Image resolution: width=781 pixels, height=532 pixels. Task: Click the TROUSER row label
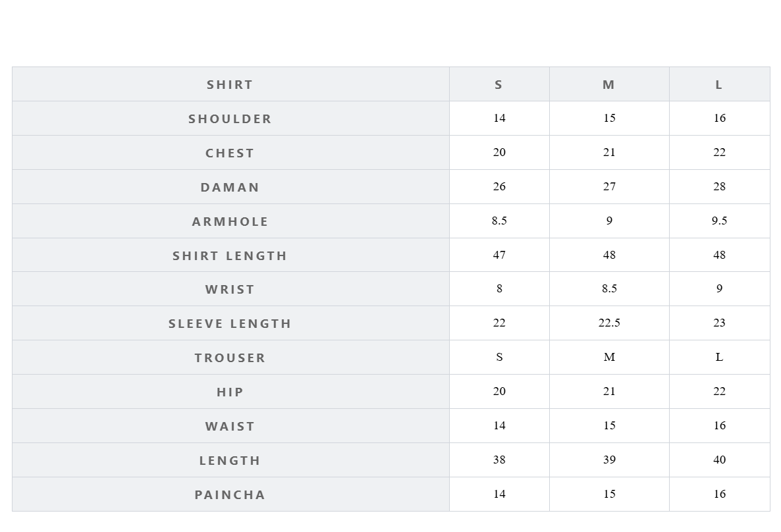[230, 358]
